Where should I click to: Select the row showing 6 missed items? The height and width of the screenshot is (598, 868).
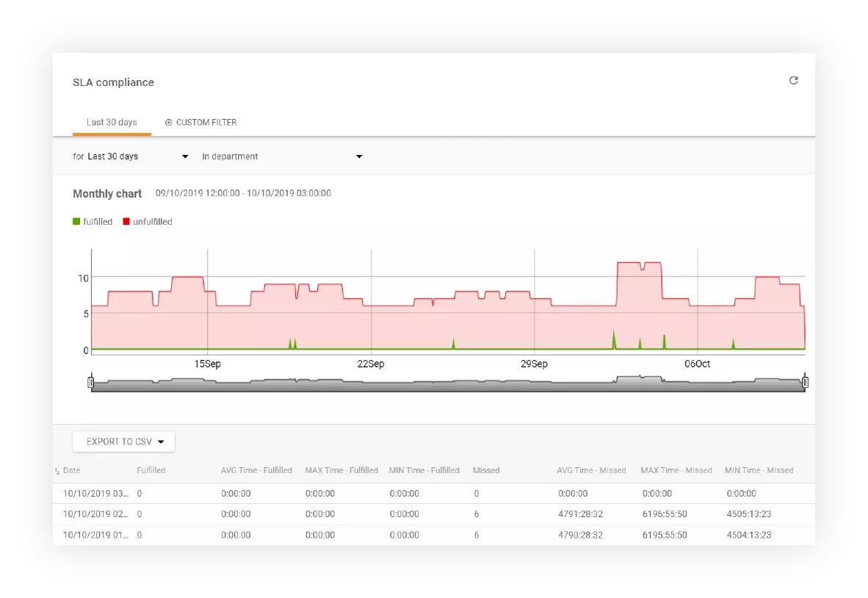pyautogui.click(x=294, y=514)
